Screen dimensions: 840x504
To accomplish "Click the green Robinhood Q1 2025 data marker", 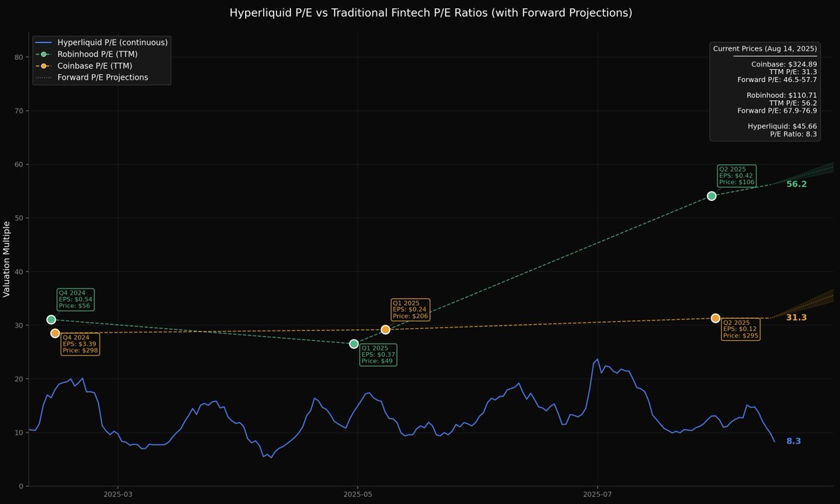I will pos(354,344).
